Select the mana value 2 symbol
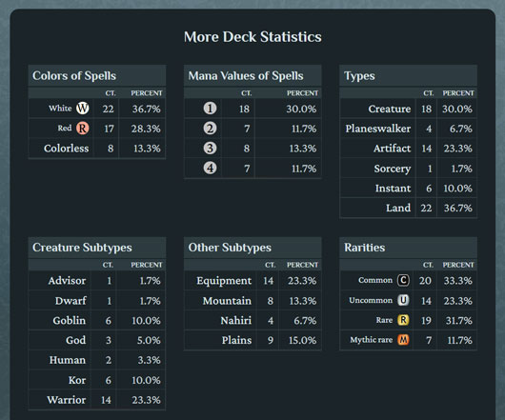Image resolution: width=505 pixels, height=420 pixels. (210, 129)
